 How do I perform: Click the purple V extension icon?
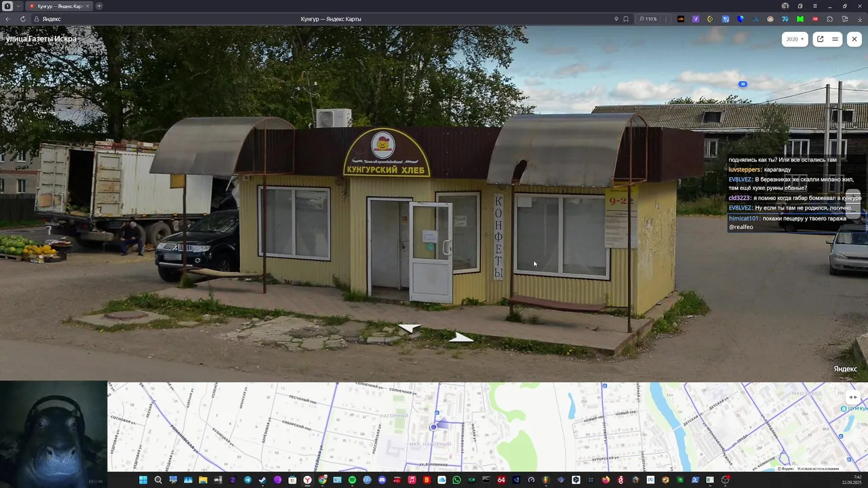[x=696, y=19]
